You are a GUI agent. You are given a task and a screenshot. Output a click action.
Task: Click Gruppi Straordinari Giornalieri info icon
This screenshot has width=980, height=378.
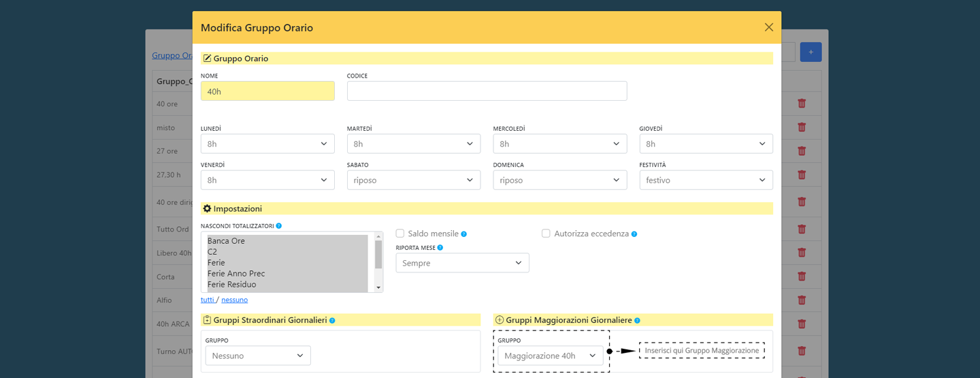click(x=332, y=320)
